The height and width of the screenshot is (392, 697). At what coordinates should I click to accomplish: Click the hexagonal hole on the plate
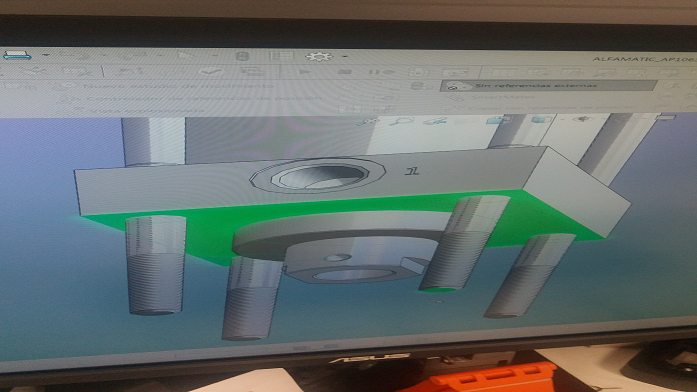pyautogui.click(x=317, y=175)
